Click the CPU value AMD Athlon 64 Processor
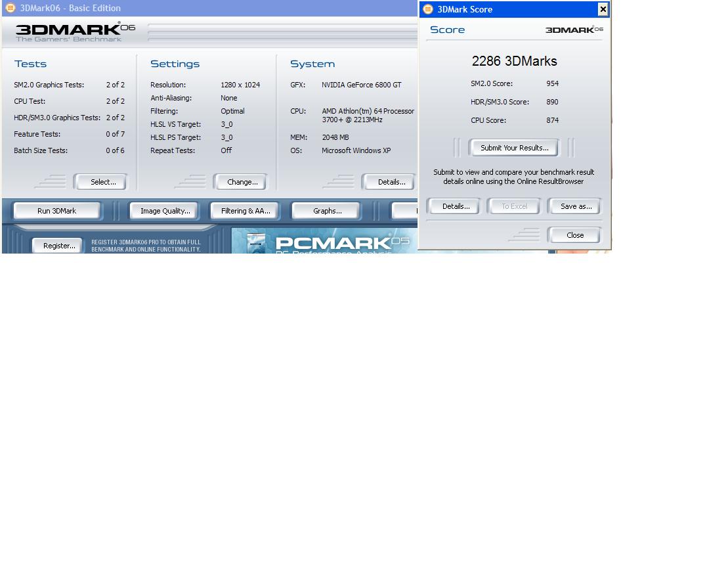 click(x=368, y=115)
